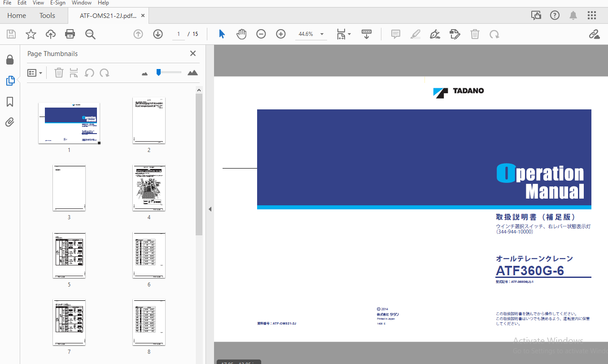Open the View menu
The image size is (608, 364).
(x=38, y=3)
